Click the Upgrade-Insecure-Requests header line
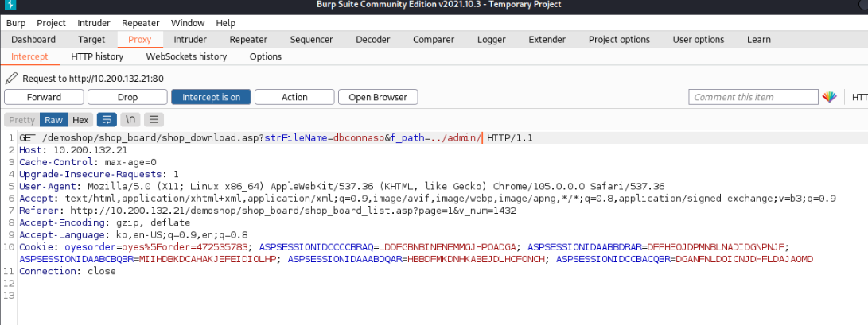 pos(99,174)
